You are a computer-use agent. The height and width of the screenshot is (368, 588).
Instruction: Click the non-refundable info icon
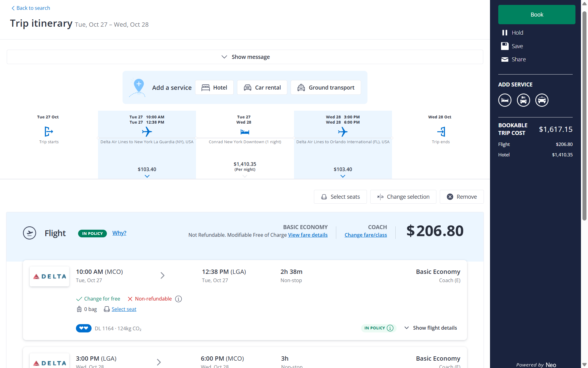179,299
